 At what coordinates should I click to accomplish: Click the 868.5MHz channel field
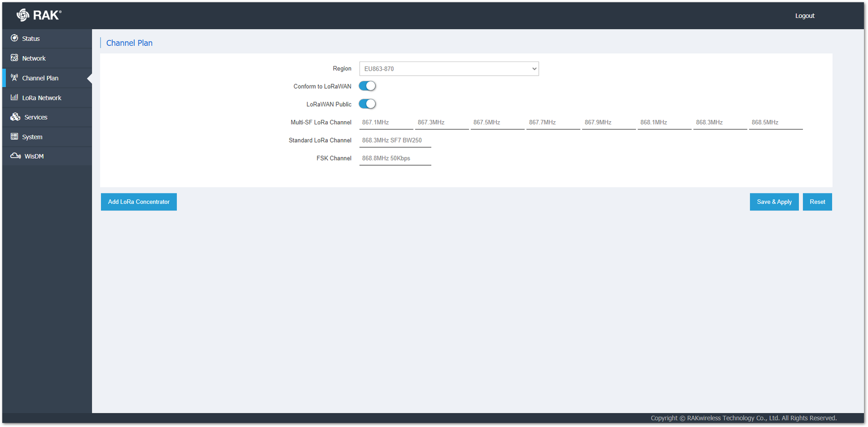(775, 123)
